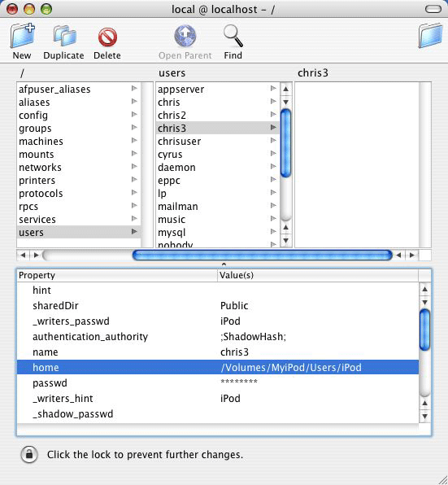
Task: Select the passwd property row
Action: click(x=218, y=383)
